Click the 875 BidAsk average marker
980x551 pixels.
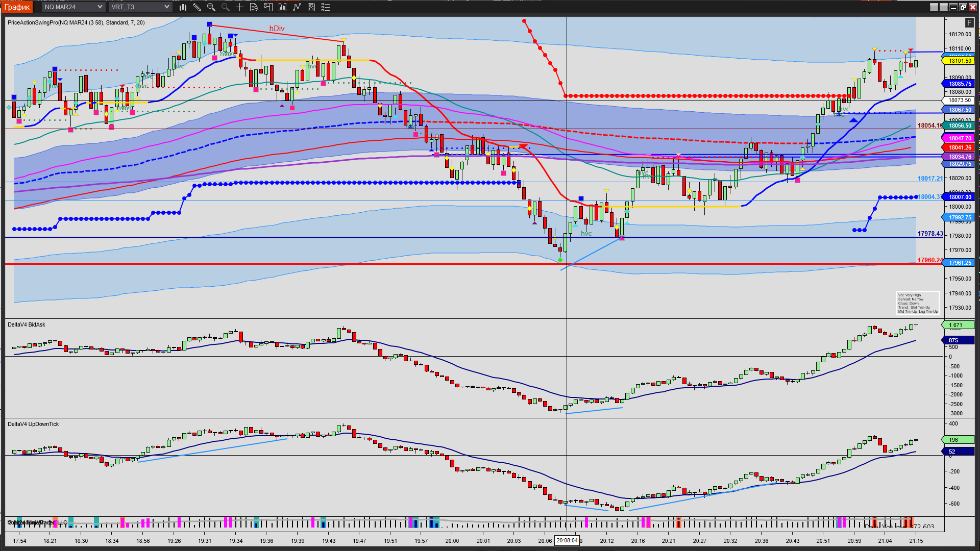tap(958, 340)
